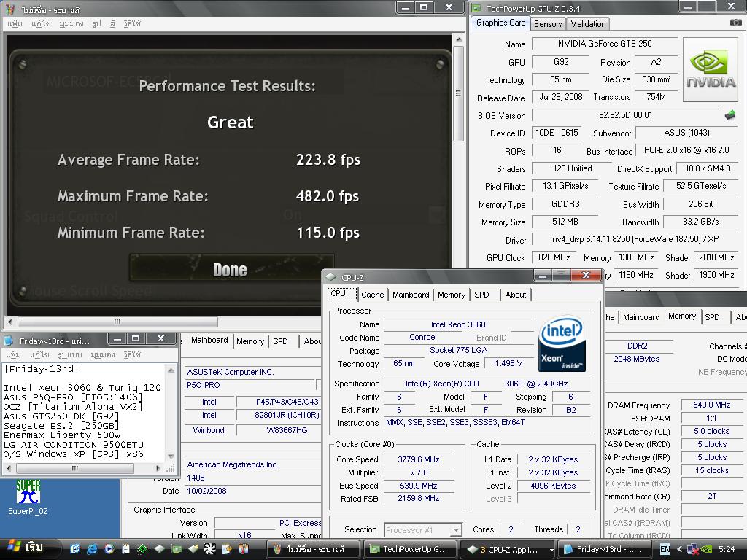Click the network tray icon
This screenshot has height=560, width=747.
[x=693, y=549]
